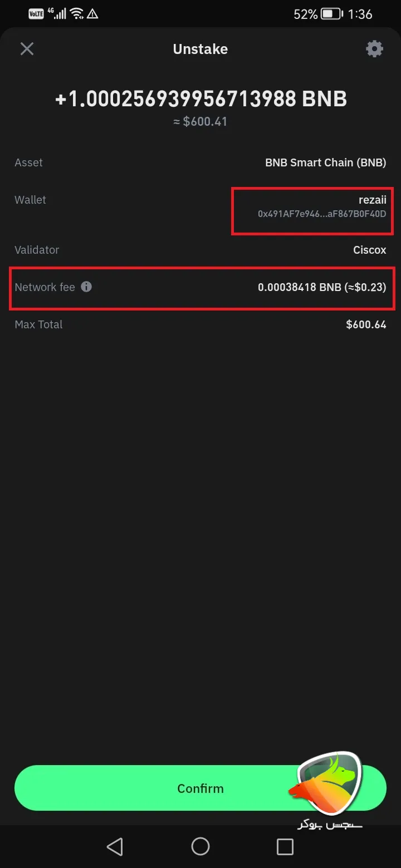Open recent apps via square navigation button
401x868 pixels.
pyautogui.click(x=285, y=846)
